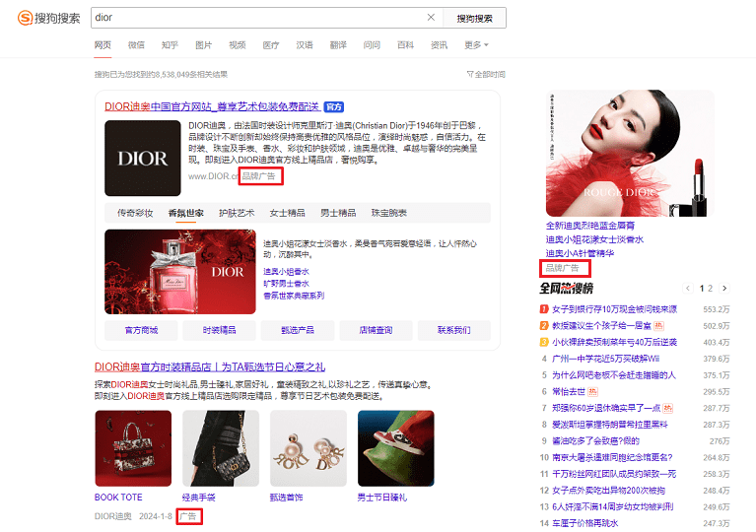Viewport: 756px width, 532px height.
Task: Open hot search 小伙裸辞卖预制菜年亏40万后逆袭
Action: pos(615,342)
